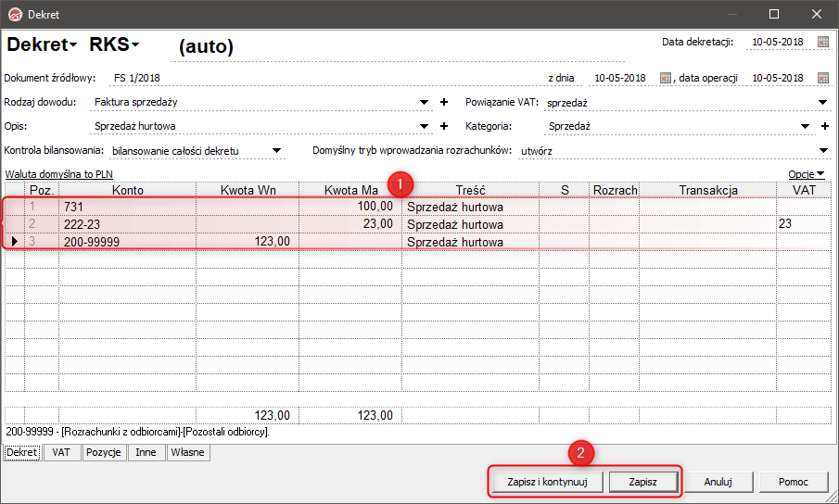The width and height of the screenshot is (839, 504).
Task: Open calendar picker for Data dekretacji
Action: [x=823, y=42]
